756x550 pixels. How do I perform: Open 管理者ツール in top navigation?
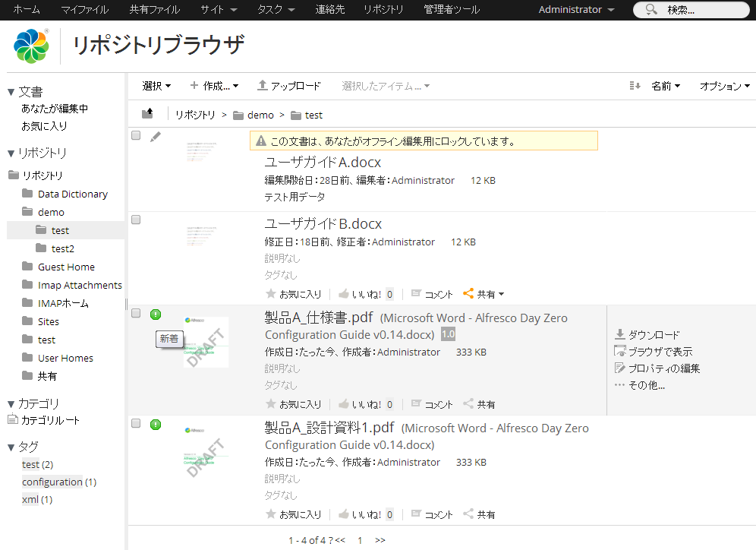[x=452, y=10]
